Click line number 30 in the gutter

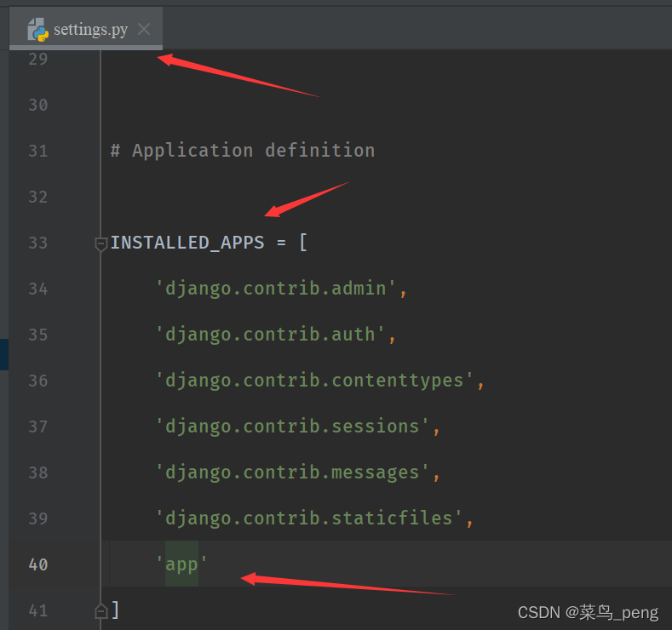[38, 105]
